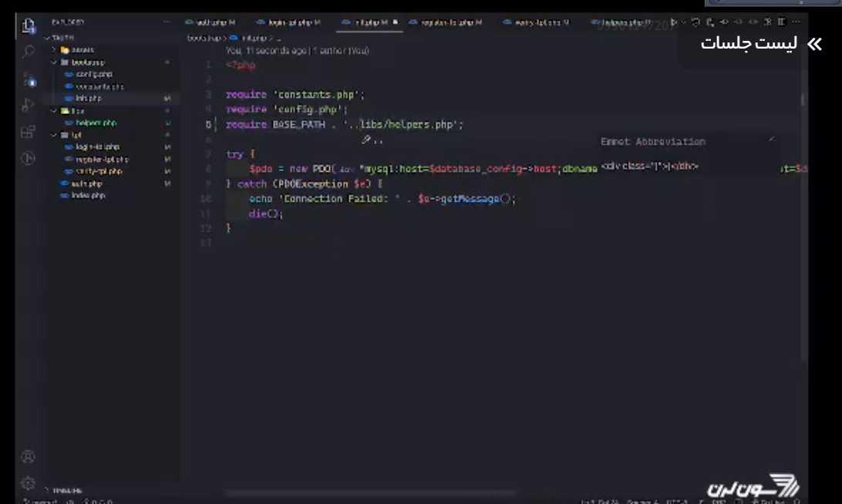Open the لیست جلسات sessions list
The width and height of the screenshot is (842, 504).
pyautogui.click(x=749, y=43)
